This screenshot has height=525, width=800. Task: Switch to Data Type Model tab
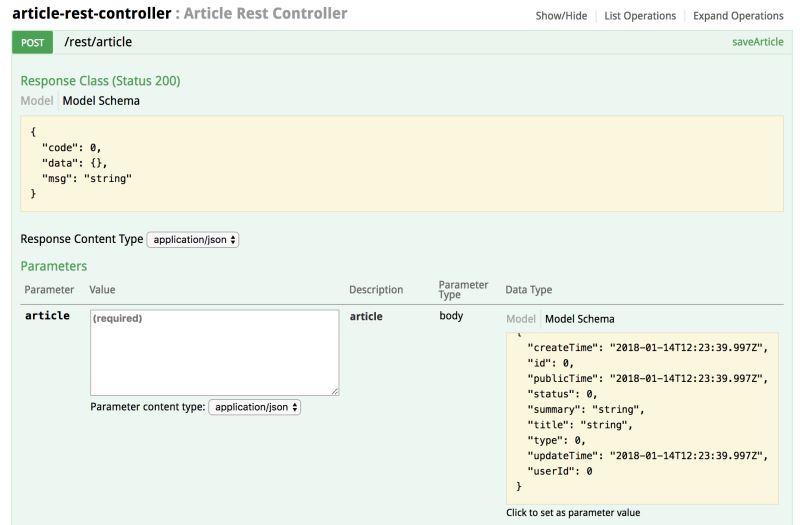pos(521,319)
